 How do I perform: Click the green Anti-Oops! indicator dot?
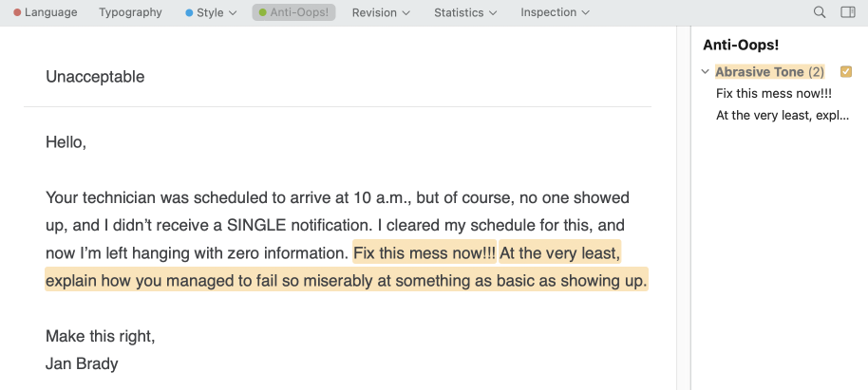pos(262,12)
